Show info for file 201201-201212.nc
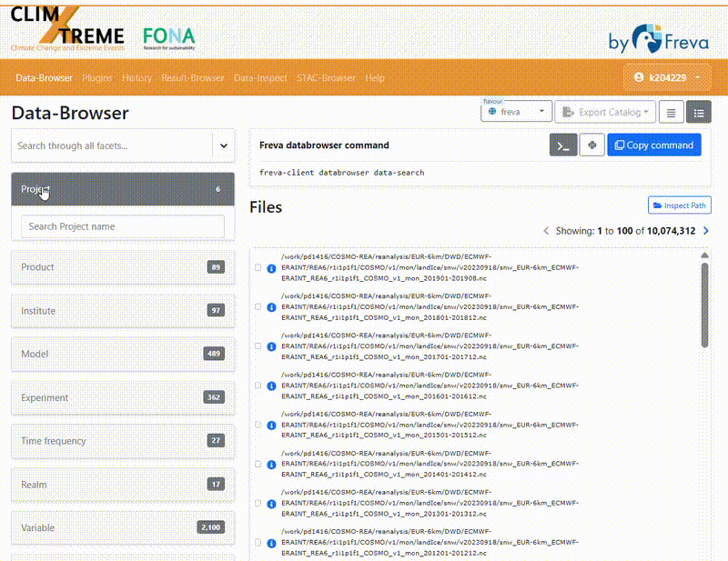 271,543
